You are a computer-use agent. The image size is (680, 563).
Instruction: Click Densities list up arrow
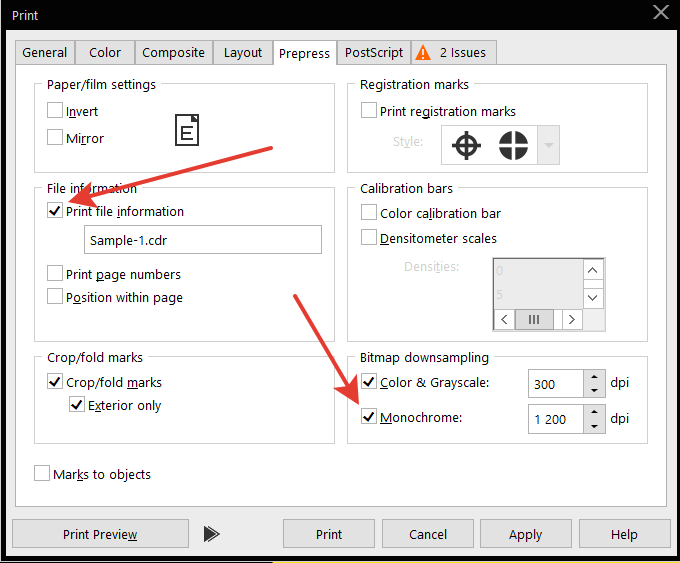593,270
